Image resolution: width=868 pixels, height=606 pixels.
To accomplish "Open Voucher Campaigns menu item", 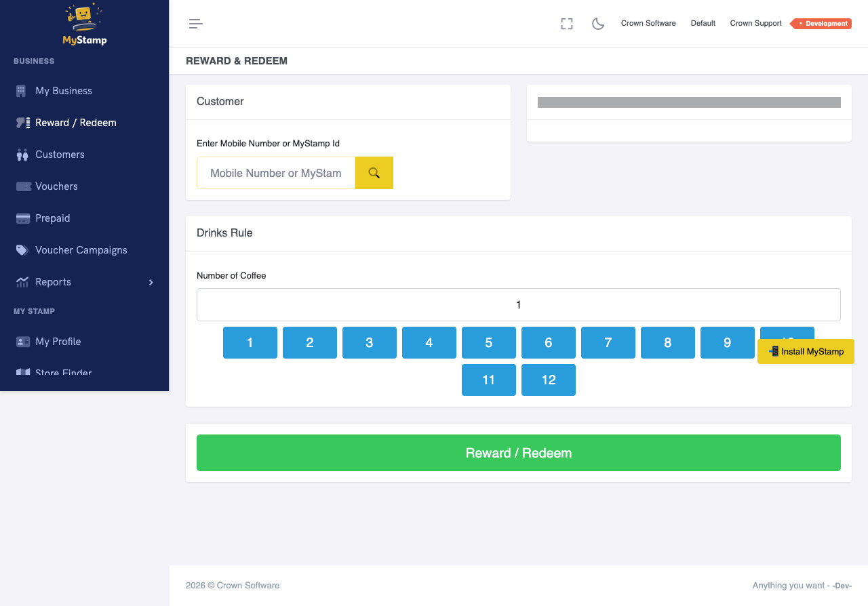I will pyautogui.click(x=81, y=250).
